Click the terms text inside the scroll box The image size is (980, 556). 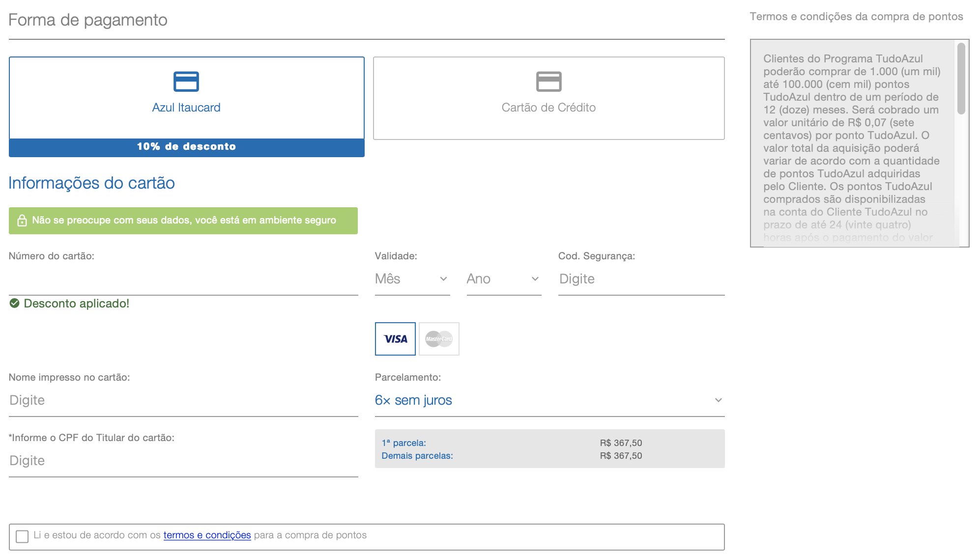click(852, 148)
